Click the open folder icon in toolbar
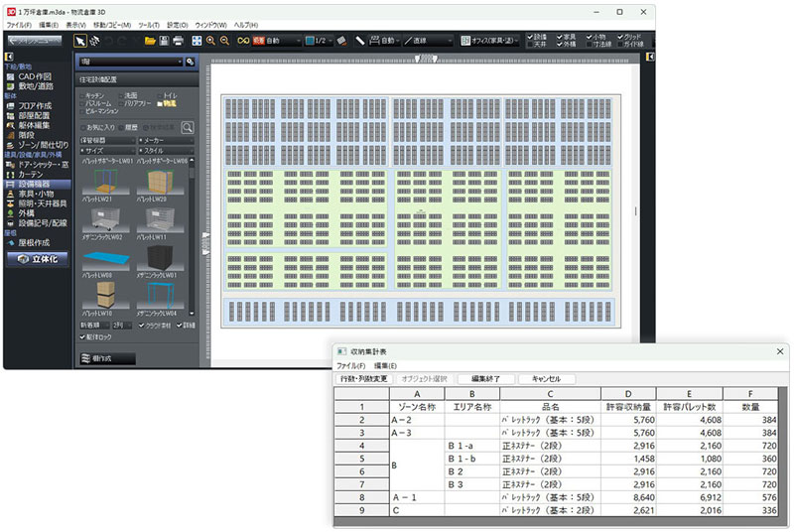Screen dimensions: 794x532 tap(150, 41)
